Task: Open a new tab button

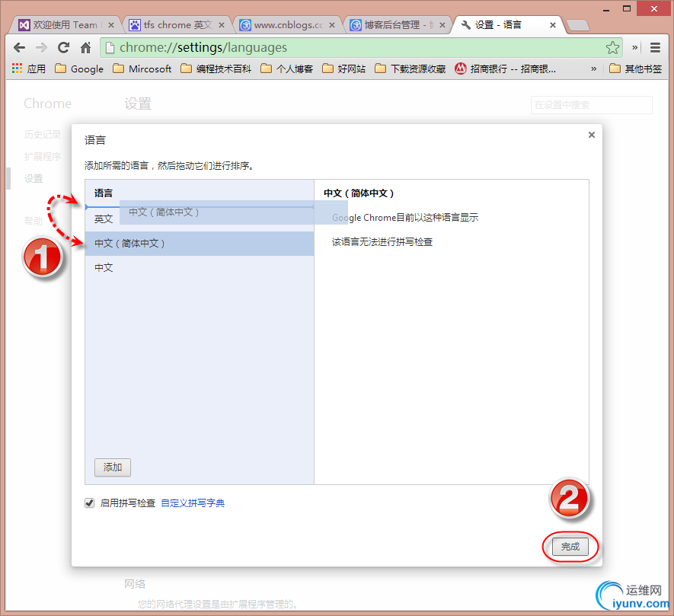Action: tap(578, 25)
